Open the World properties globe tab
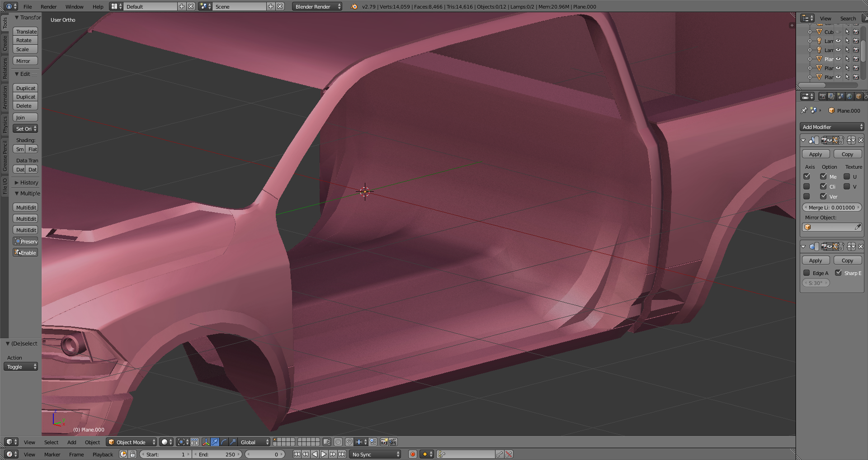This screenshot has height=460, width=868. tap(849, 96)
